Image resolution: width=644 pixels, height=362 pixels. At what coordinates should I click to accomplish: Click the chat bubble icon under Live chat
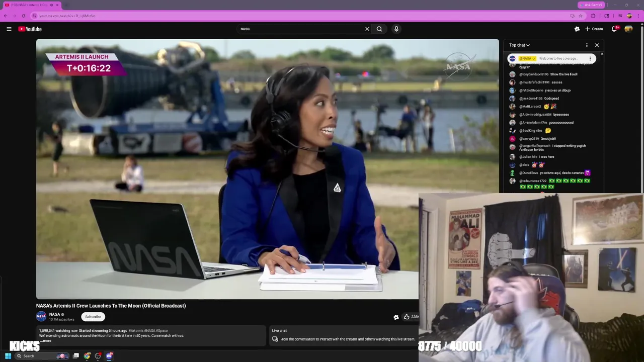pos(275,339)
